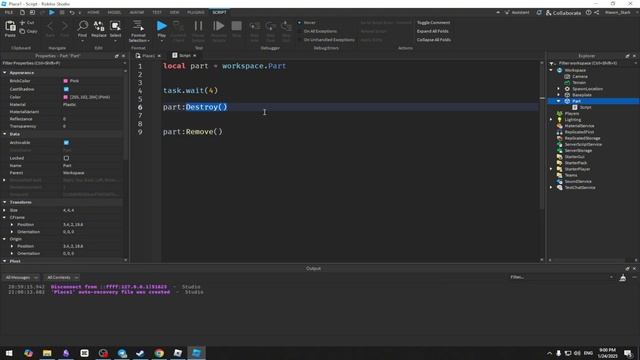Click the Copy icon in Clipboard group

[x=22, y=31]
